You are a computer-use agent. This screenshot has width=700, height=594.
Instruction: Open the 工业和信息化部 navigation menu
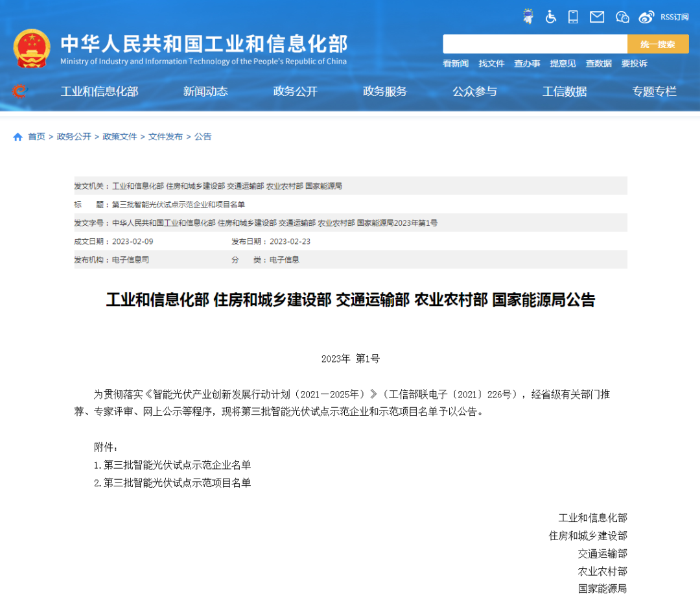click(99, 91)
